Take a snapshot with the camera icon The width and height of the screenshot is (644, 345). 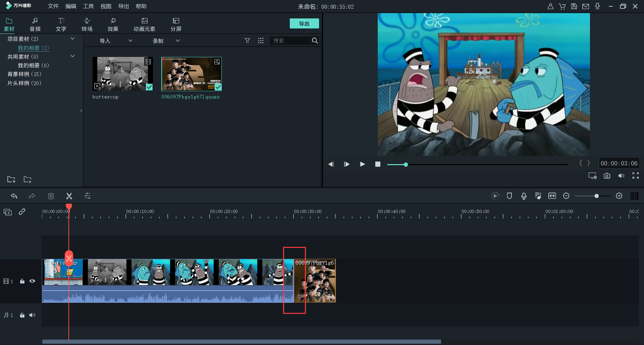pos(607,176)
